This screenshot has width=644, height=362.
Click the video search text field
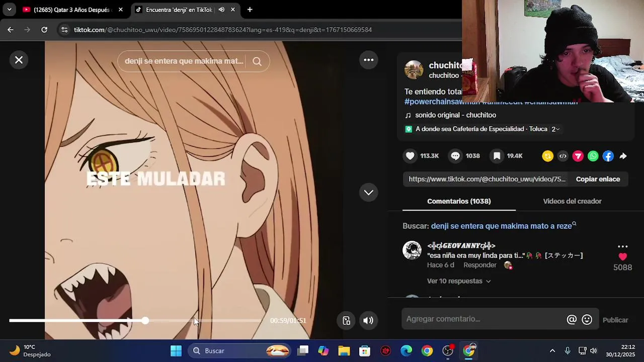184,61
